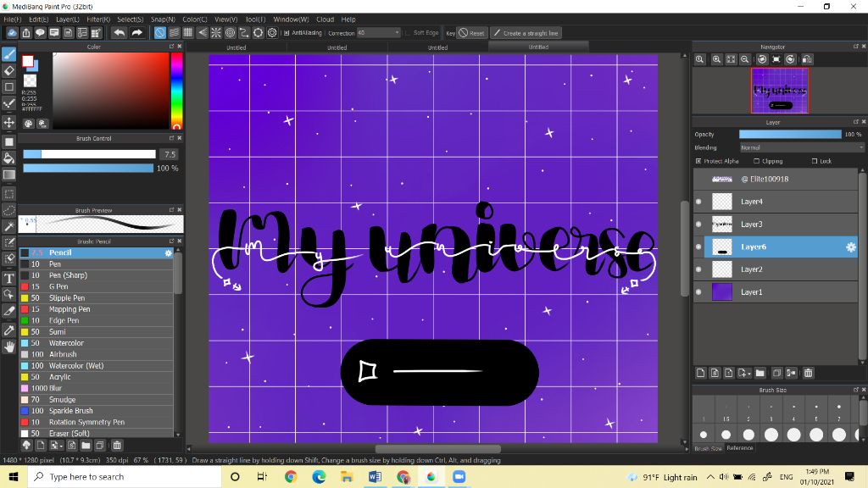Image resolution: width=868 pixels, height=488 pixels.
Task: Open the File menu
Action: 12,19
